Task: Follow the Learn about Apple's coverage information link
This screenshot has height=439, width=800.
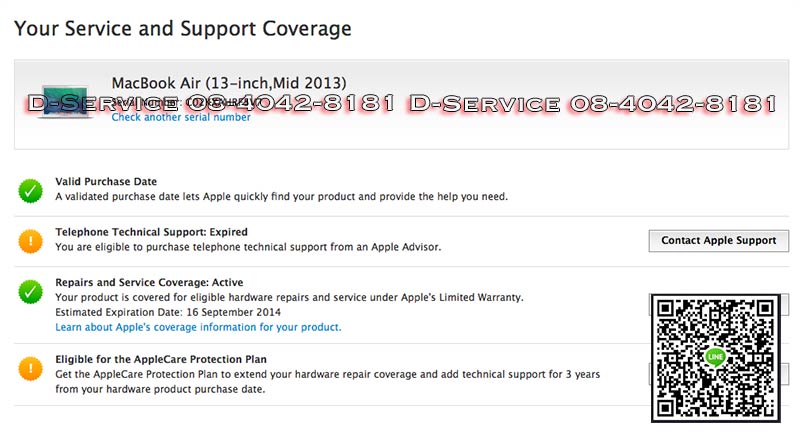Action: (198, 327)
